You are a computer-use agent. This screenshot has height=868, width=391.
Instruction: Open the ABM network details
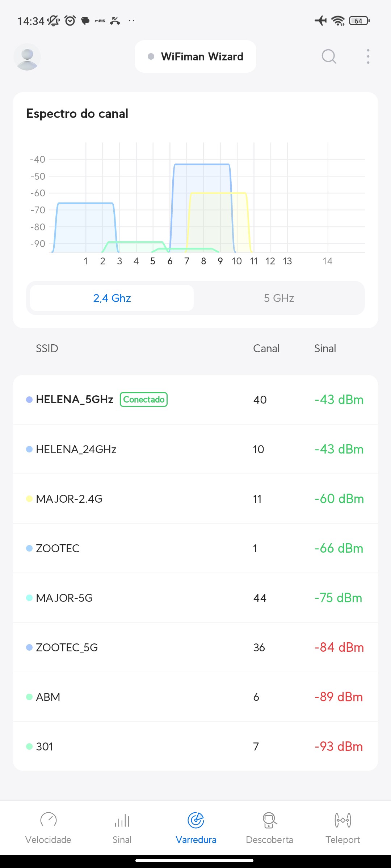coord(195,697)
